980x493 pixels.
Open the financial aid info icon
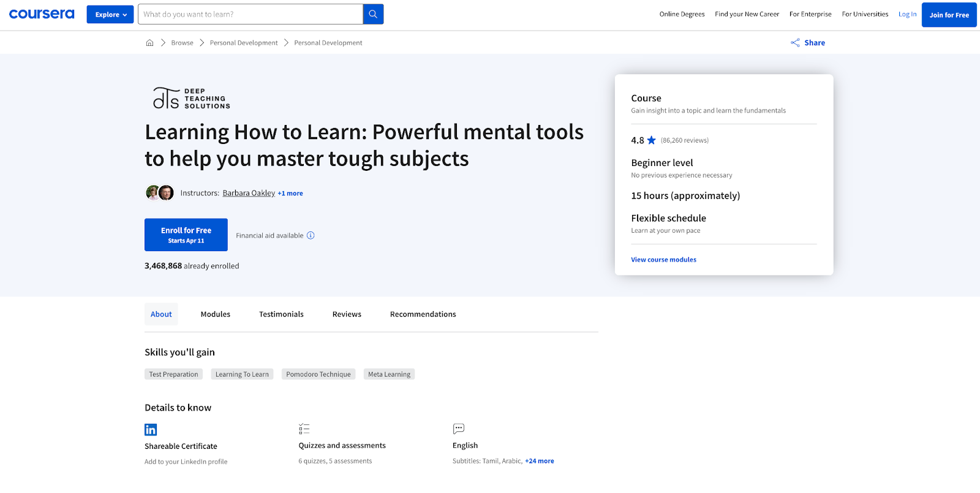coord(311,235)
